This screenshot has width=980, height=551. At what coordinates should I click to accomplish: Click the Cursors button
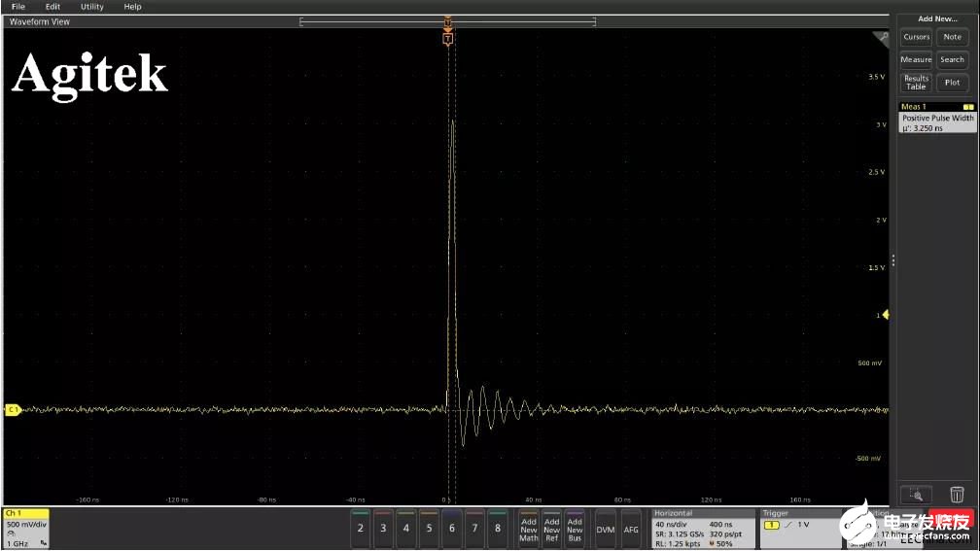pyautogui.click(x=916, y=37)
